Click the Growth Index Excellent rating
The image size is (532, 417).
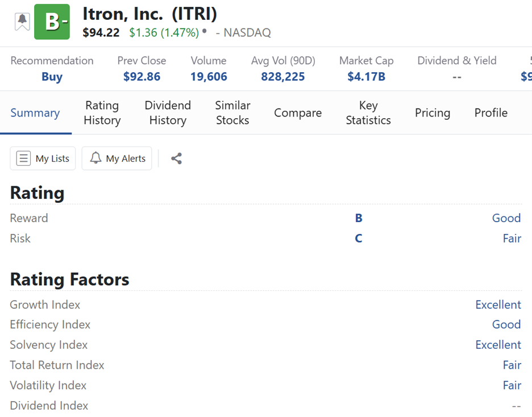[x=498, y=305]
